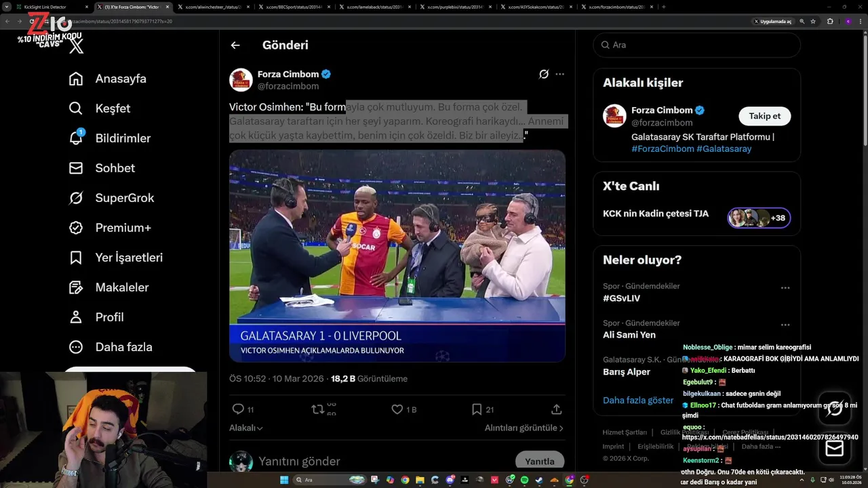Screen dimensions: 868x488
Task: Share the post via share icon
Action: pyautogui.click(x=557, y=409)
